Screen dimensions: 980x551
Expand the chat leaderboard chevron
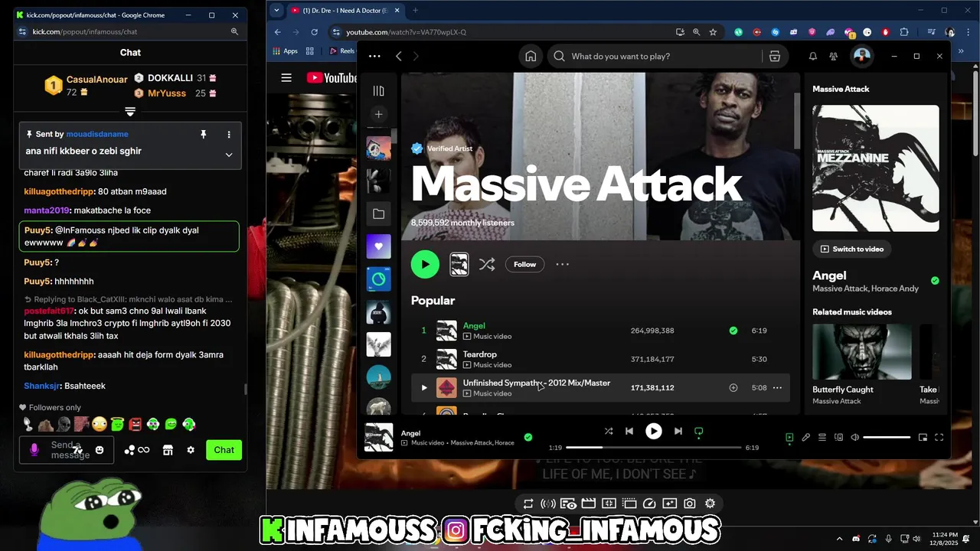coord(130,112)
